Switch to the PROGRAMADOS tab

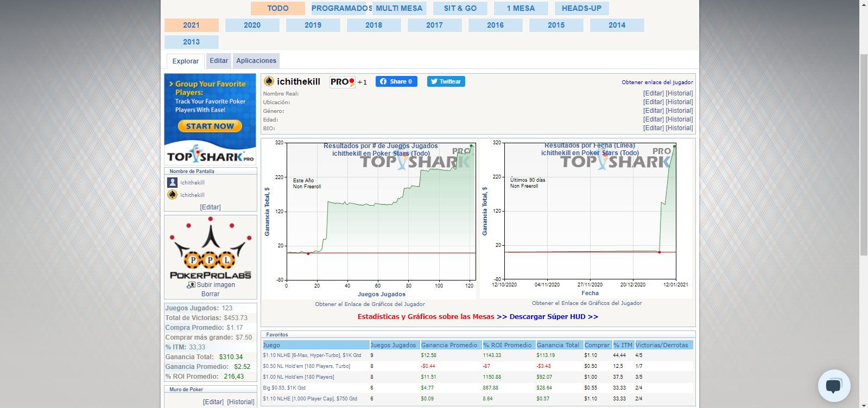339,8
